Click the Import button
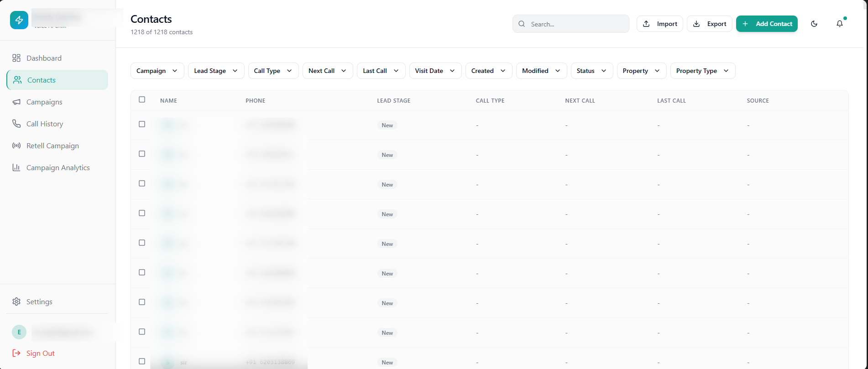868x369 pixels. (660, 24)
